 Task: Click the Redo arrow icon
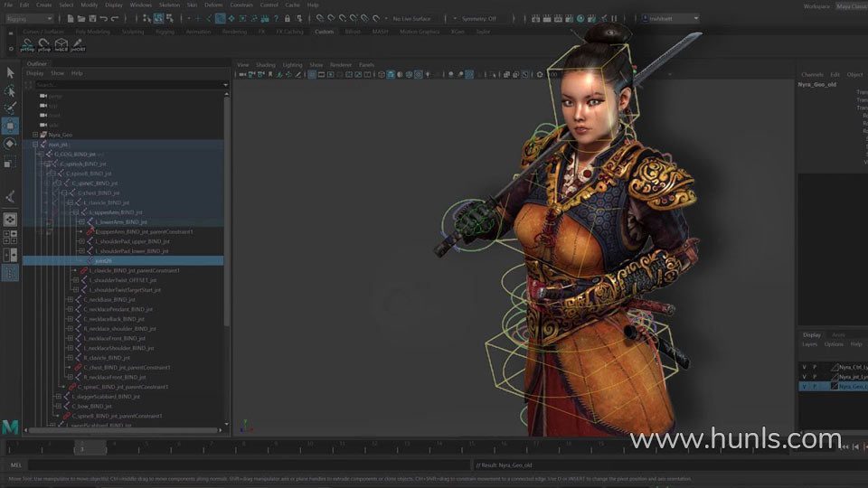coord(115,19)
